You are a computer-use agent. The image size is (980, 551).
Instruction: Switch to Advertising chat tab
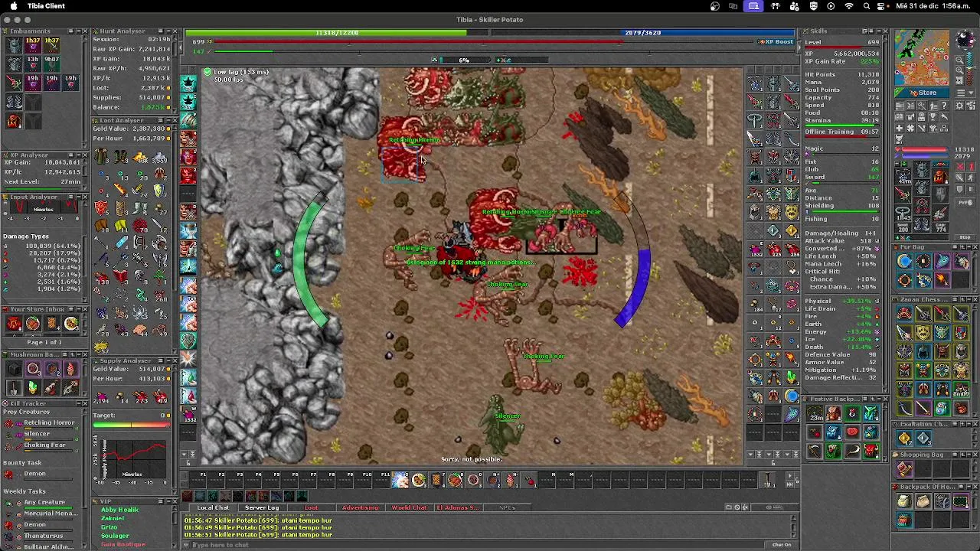click(360, 507)
